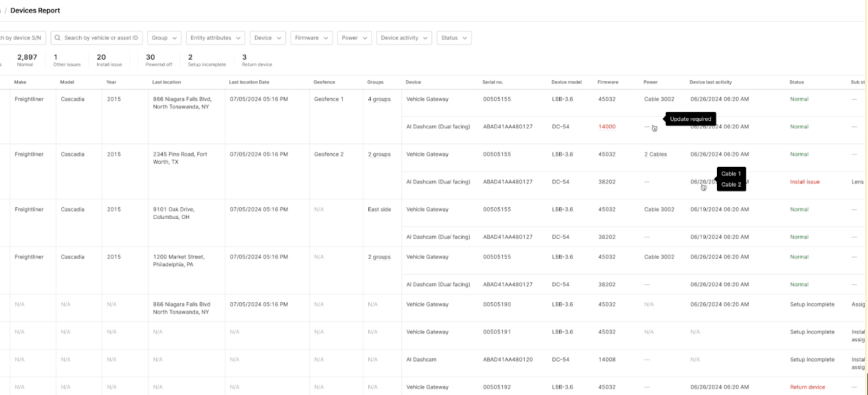Click the 2,897 Normal counter

pyautogui.click(x=27, y=60)
